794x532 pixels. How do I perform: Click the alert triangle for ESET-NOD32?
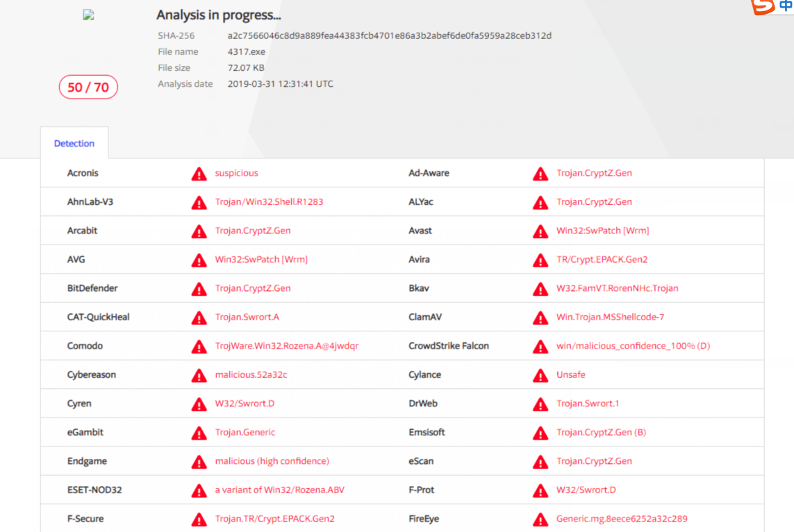tap(199, 491)
